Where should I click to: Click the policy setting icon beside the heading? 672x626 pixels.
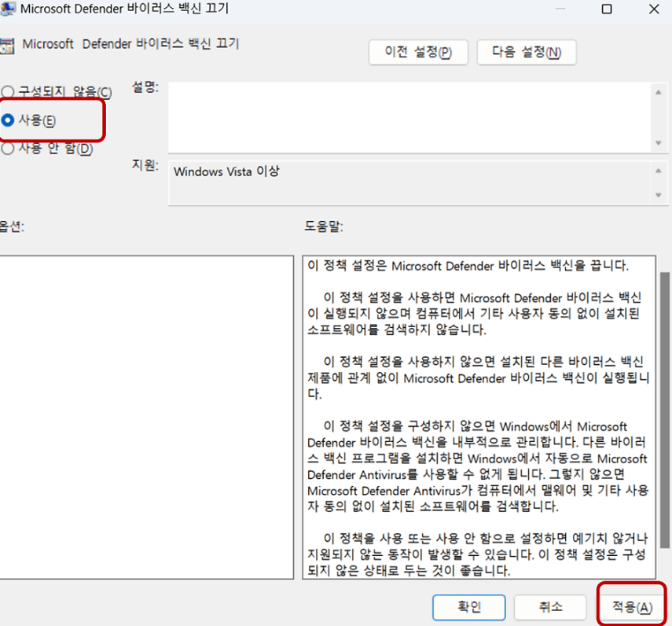point(7,46)
